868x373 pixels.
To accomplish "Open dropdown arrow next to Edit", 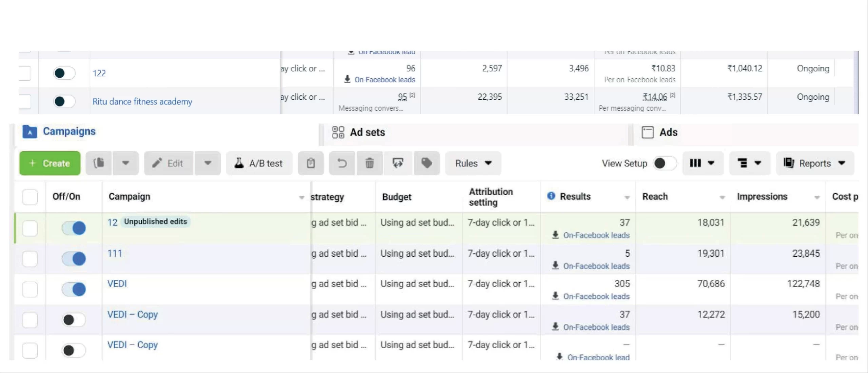I will (x=208, y=163).
